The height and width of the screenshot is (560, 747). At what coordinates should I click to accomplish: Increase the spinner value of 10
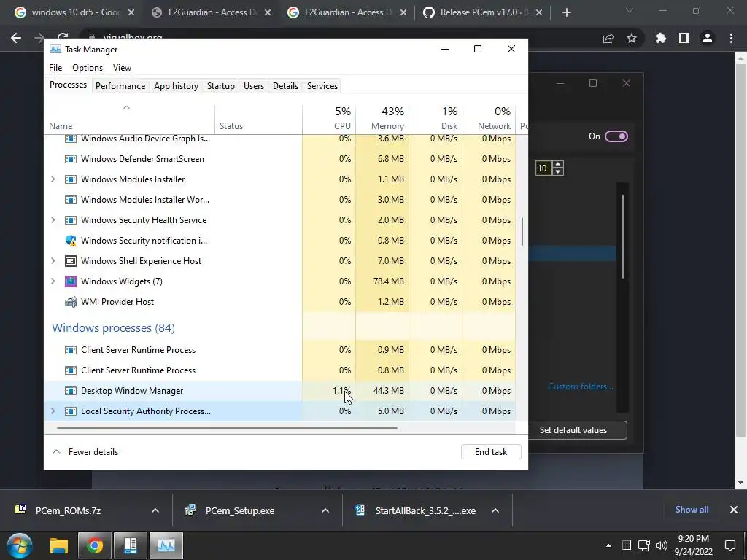click(x=558, y=164)
